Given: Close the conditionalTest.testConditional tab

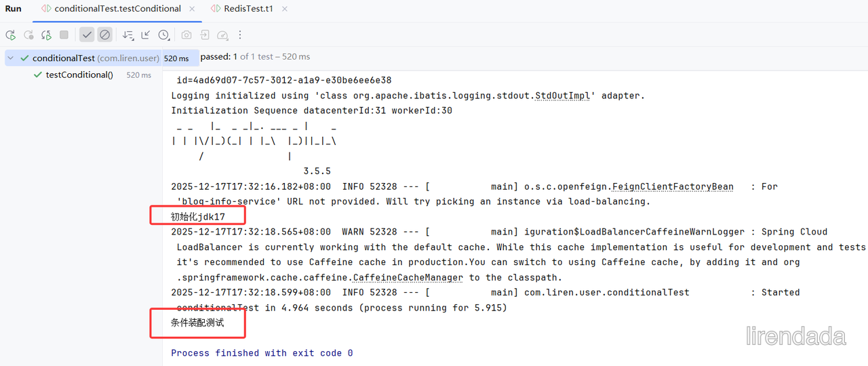Looking at the screenshot, I should click(x=193, y=9).
